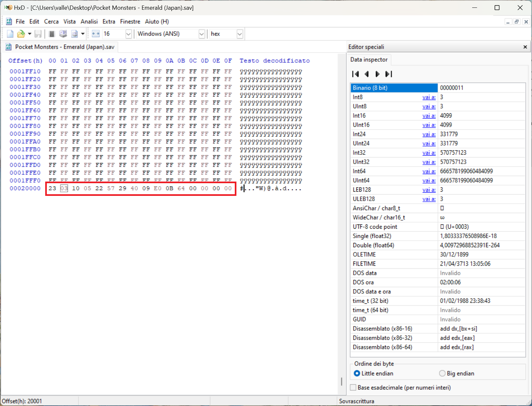The height and width of the screenshot is (406, 532).
Task: Close the Editor speciali panel
Action: coord(525,47)
